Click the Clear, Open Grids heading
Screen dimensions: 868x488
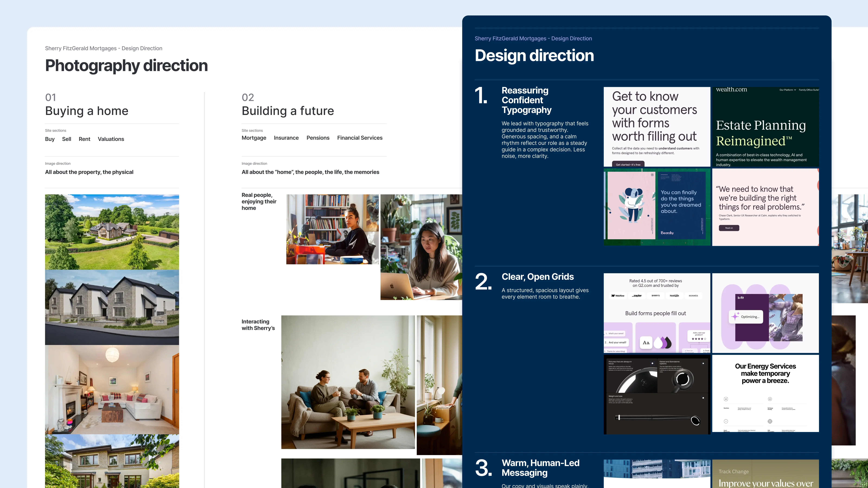(x=537, y=277)
